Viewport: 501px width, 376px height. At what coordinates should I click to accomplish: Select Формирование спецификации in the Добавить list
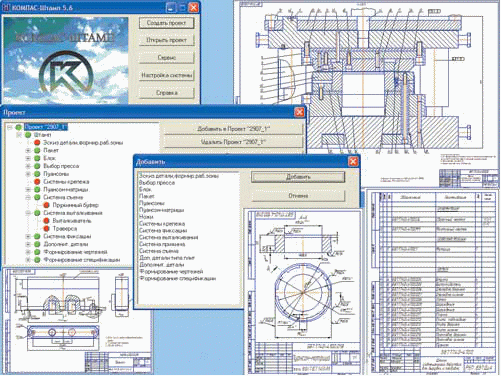click(177, 278)
